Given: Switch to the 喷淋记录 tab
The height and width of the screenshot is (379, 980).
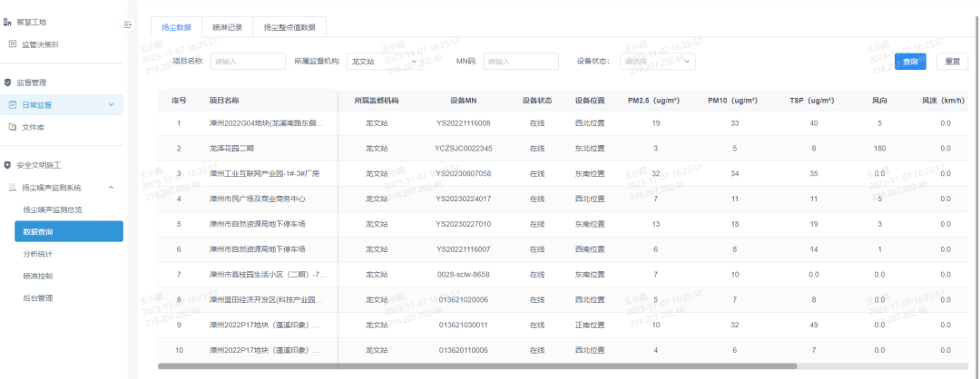Looking at the screenshot, I should 228,27.
